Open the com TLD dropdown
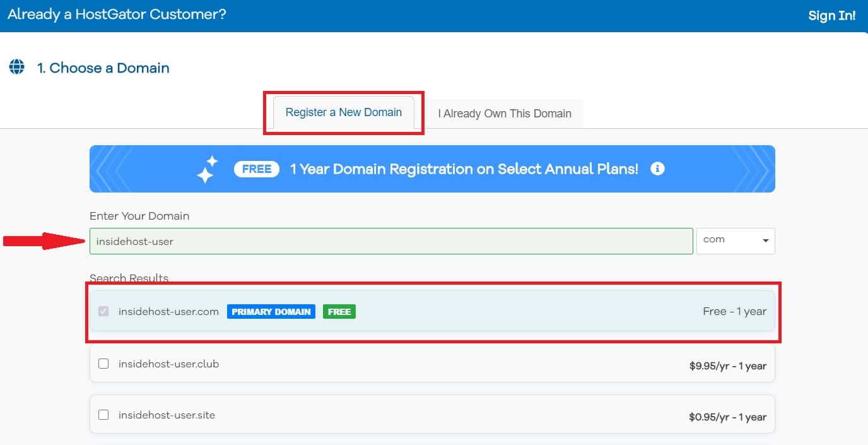 click(x=736, y=240)
